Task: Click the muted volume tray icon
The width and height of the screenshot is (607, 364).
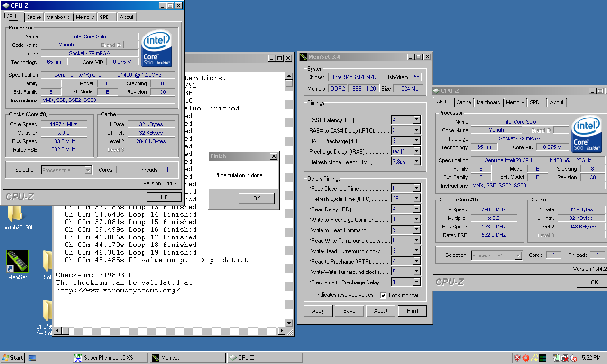Action: point(573,358)
